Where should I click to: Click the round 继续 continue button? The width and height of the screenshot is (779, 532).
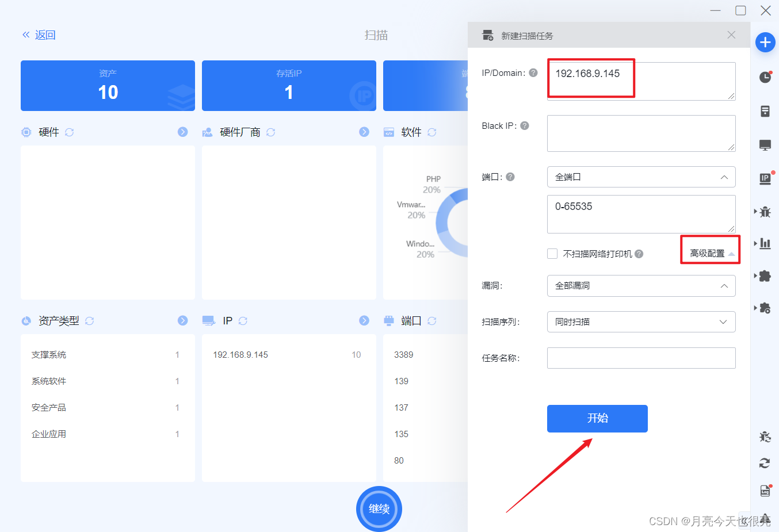coord(379,509)
